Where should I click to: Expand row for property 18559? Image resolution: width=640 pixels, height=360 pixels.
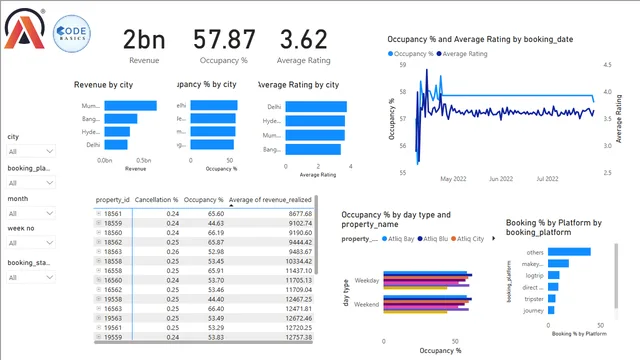[98, 223]
